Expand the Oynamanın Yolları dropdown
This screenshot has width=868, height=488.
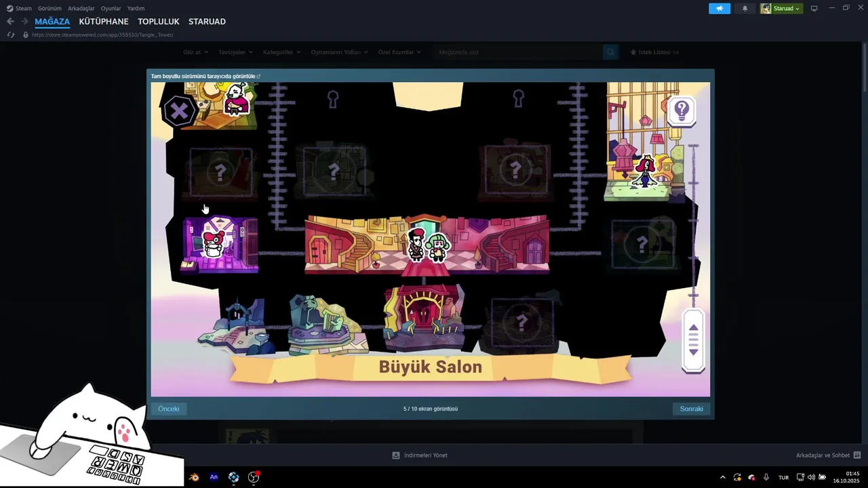(339, 52)
